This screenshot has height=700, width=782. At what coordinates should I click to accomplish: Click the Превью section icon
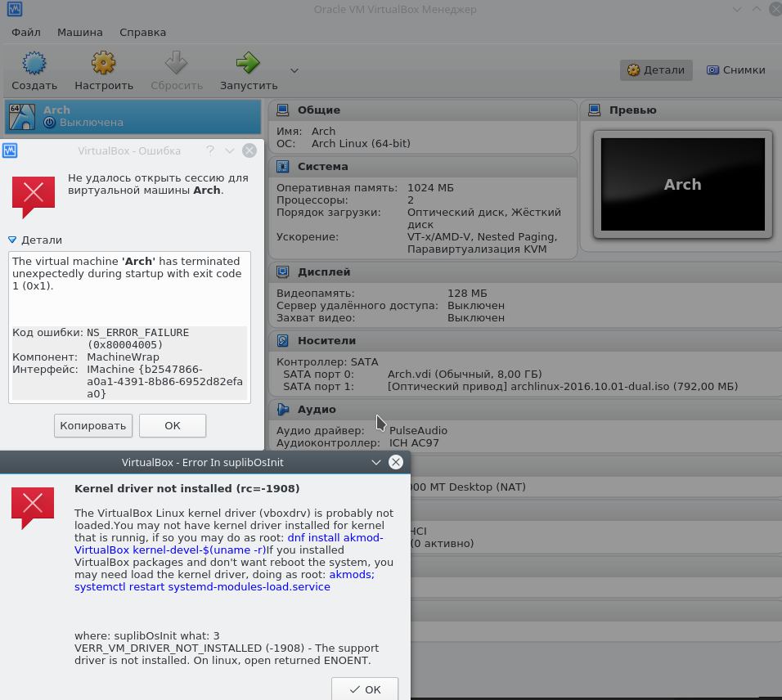(595, 110)
